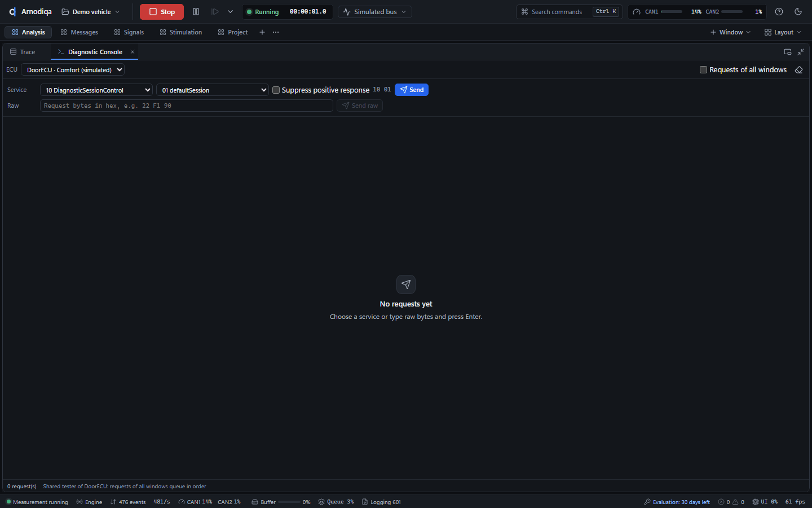Open the more pages ellipsis menu
Screen dimensions: 812x508
click(x=276, y=32)
